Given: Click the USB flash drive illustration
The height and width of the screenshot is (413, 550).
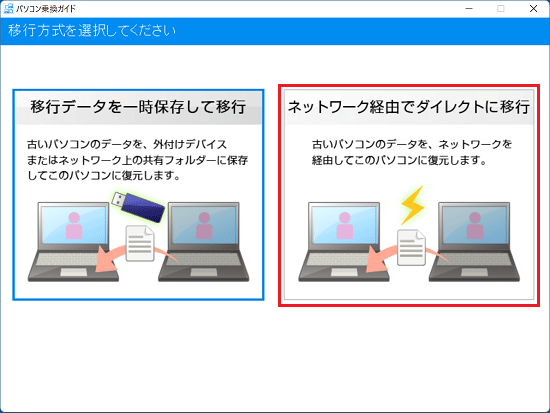Looking at the screenshot, I should (x=138, y=206).
